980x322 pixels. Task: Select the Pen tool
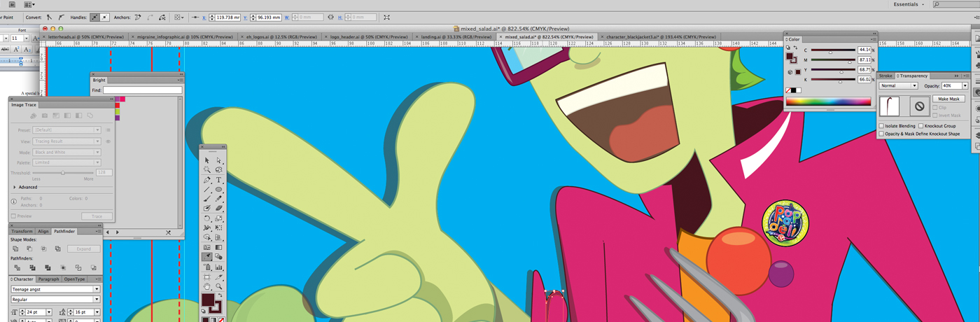[207, 180]
